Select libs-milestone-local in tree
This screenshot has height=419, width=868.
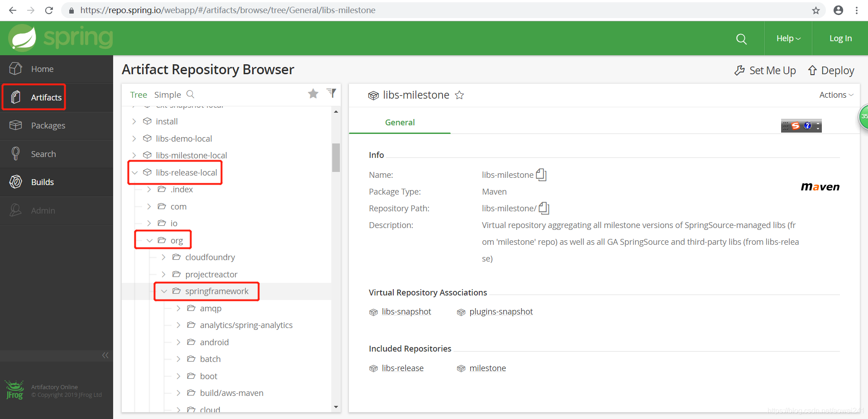pos(191,155)
